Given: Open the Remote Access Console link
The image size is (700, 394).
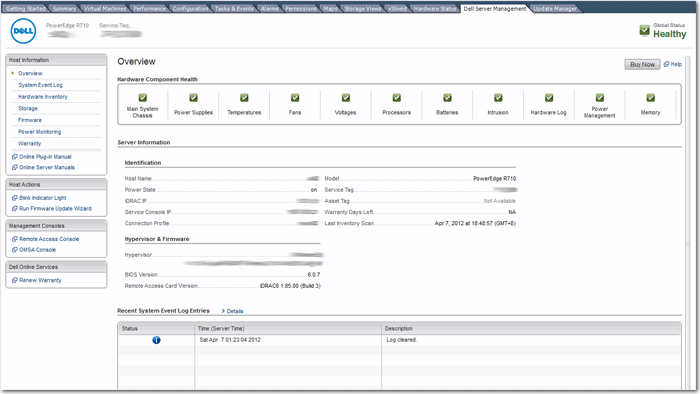Looking at the screenshot, I should 49,239.
